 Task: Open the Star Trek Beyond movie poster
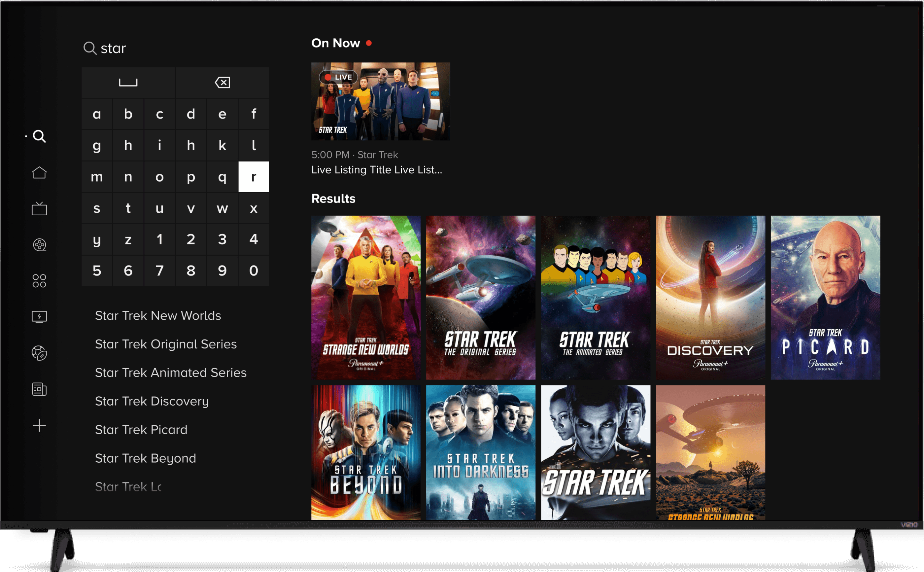pyautogui.click(x=366, y=453)
